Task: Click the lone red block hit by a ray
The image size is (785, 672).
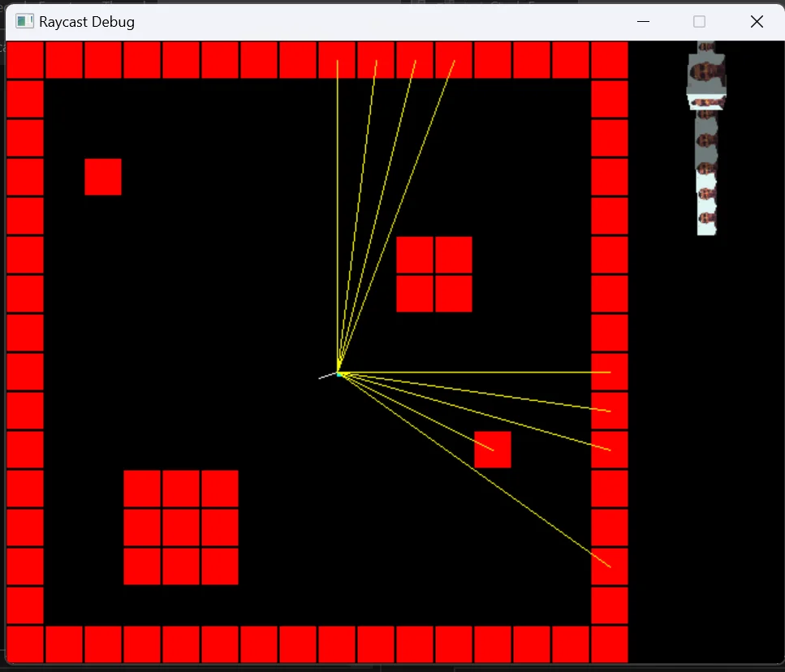Action: pos(493,450)
